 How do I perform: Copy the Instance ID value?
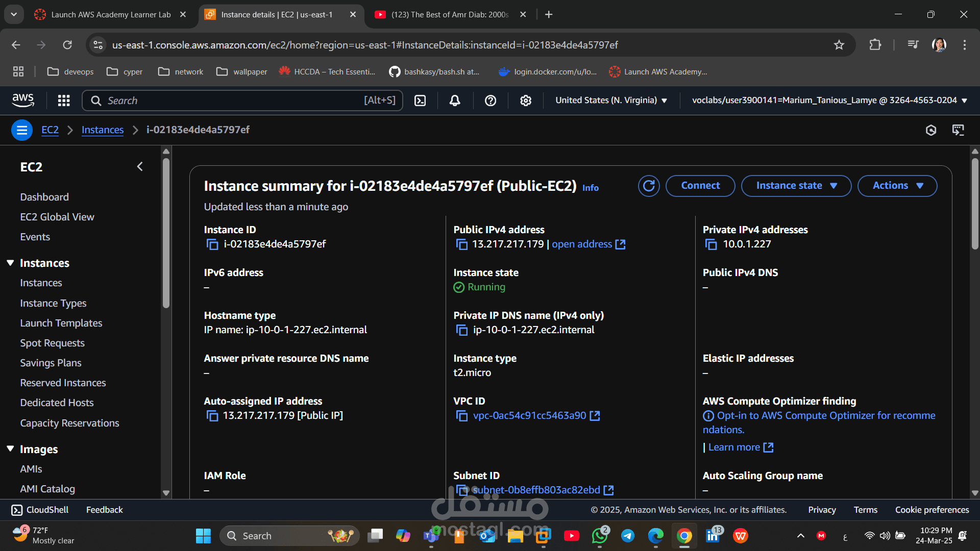(x=212, y=244)
